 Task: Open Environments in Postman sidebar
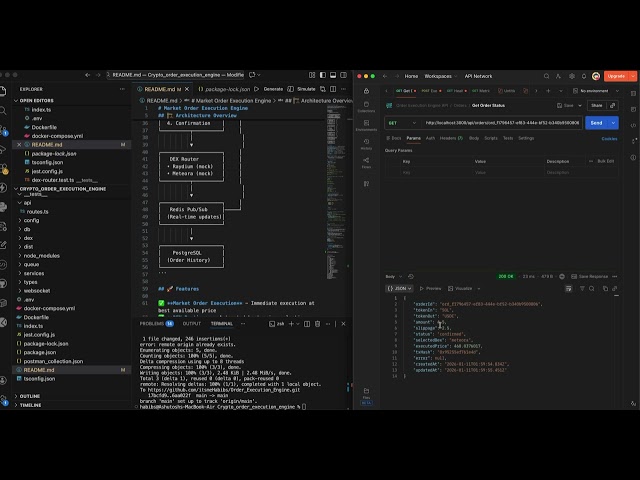pyautogui.click(x=366, y=125)
